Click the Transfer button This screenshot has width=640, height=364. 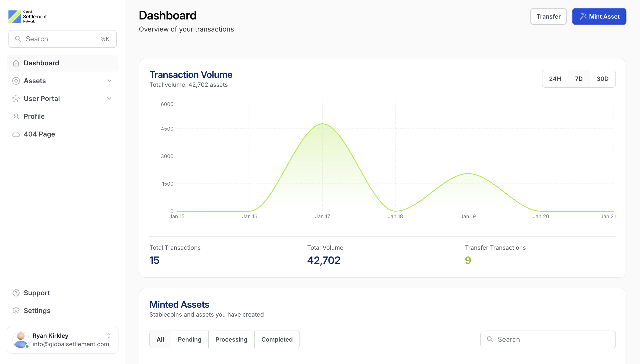[548, 16]
